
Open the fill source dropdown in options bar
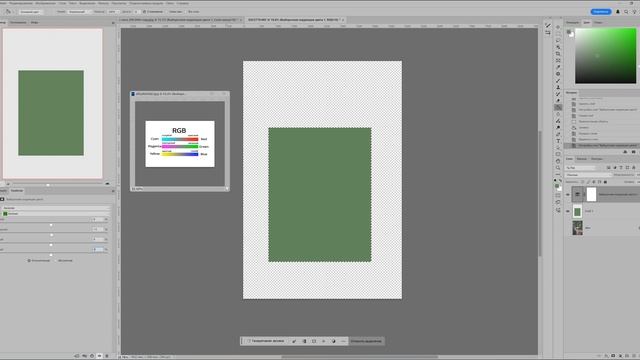30,12
